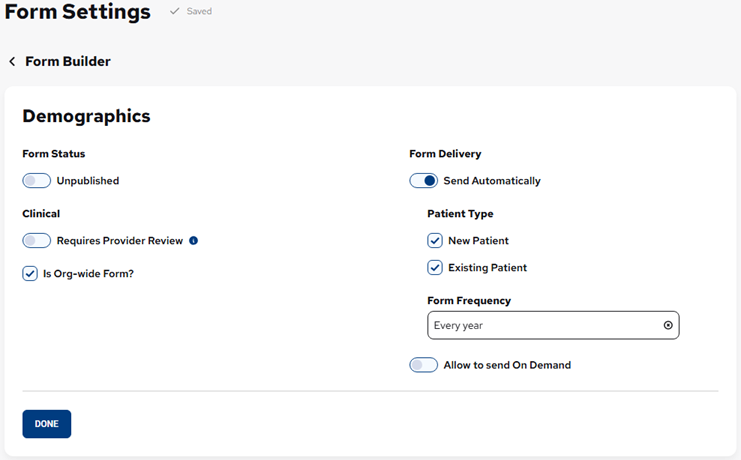Enable the Allow to send On Demand switch
The image size is (741, 460).
point(423,365)
